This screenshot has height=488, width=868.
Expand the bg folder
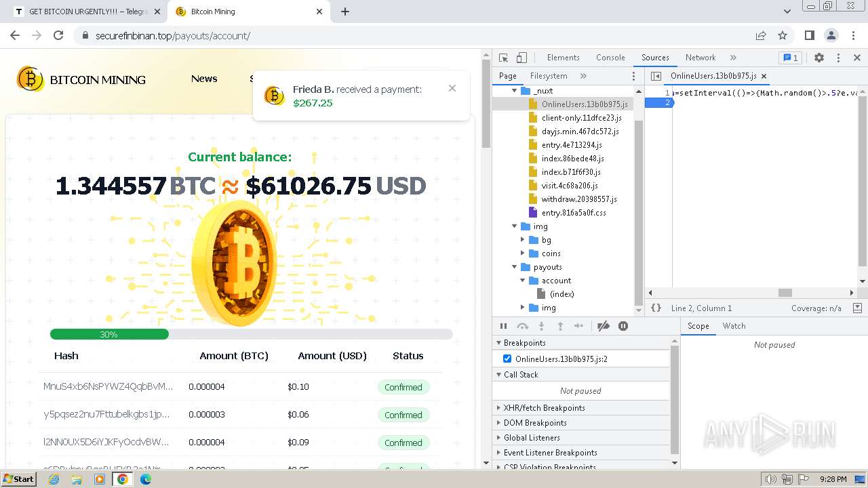coord(523,240)
